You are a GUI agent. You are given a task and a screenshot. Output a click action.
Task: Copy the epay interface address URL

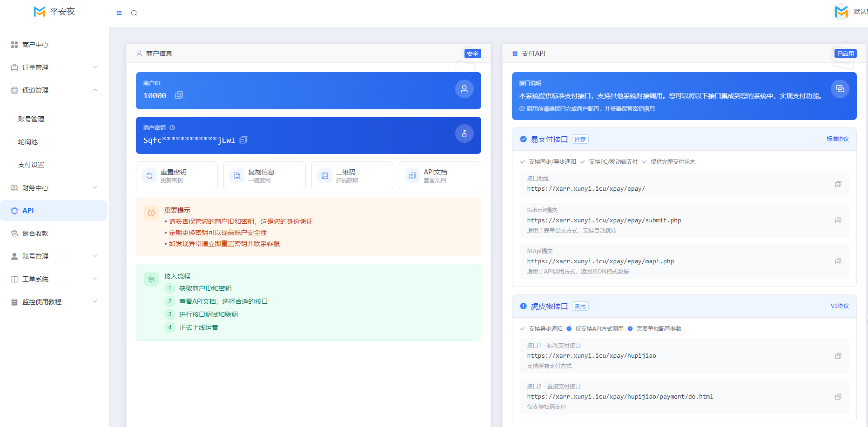coord(838,184)
